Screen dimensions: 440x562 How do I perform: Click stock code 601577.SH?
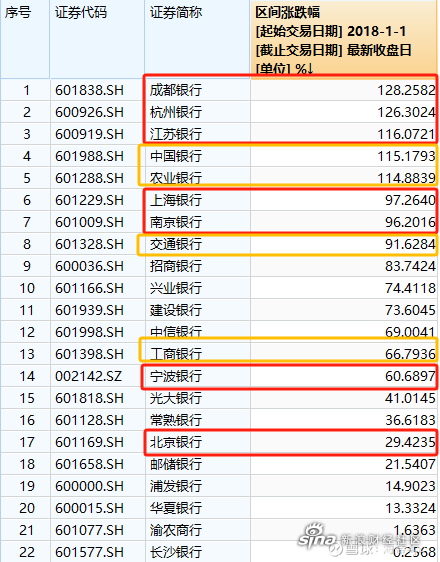pyautogui.click(x=90, y=552)
